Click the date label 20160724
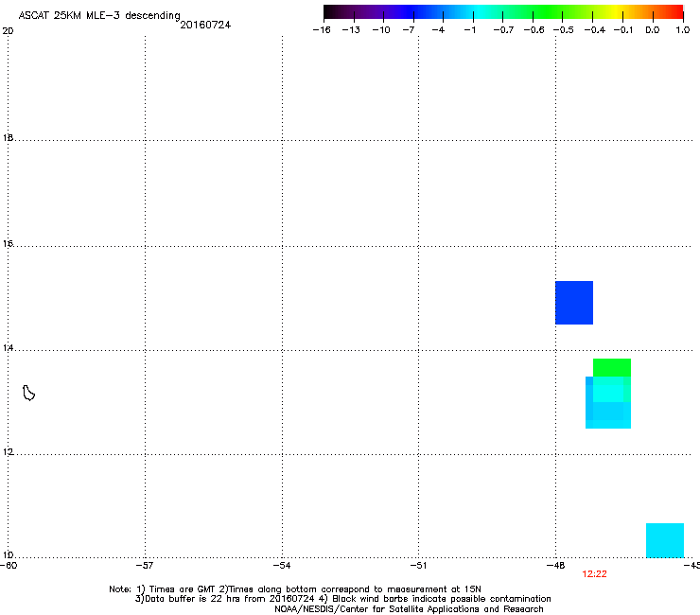Image resolution: width=700 pixels, height=615 pixels. 205,25
